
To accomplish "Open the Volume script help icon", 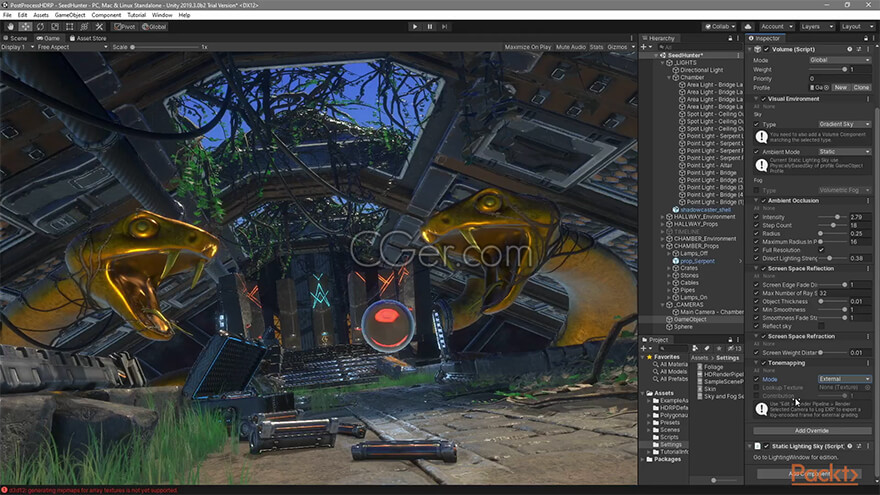I will point(850,49).
